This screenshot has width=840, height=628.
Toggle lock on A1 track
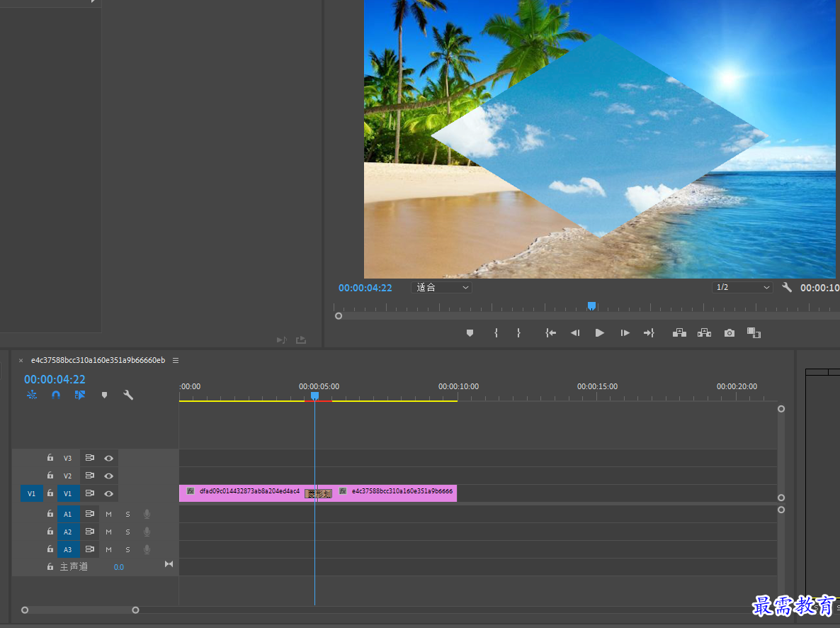click(50, 514)
